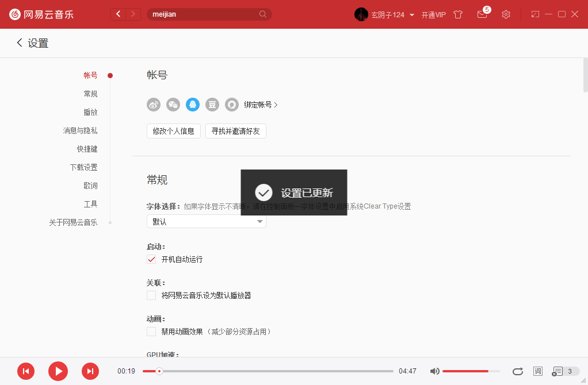Open the font selection 默认 dropdown
Screen dimensions: 588x385
coord(206,221)
